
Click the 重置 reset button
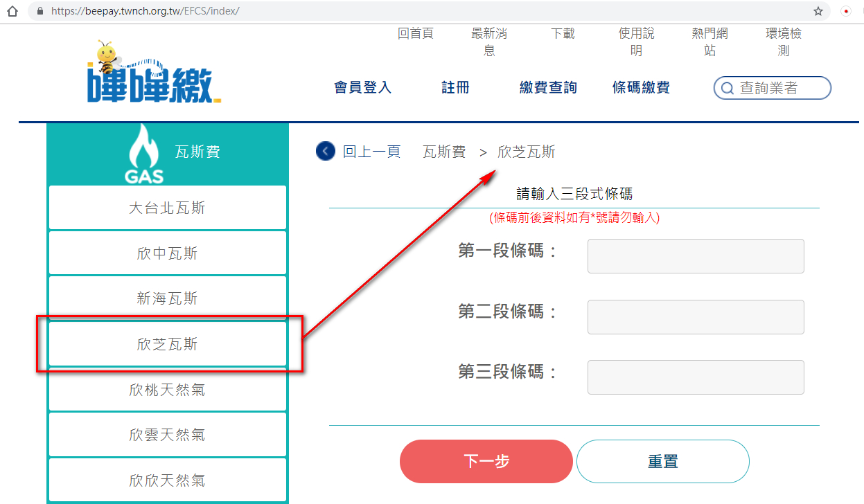662,461
